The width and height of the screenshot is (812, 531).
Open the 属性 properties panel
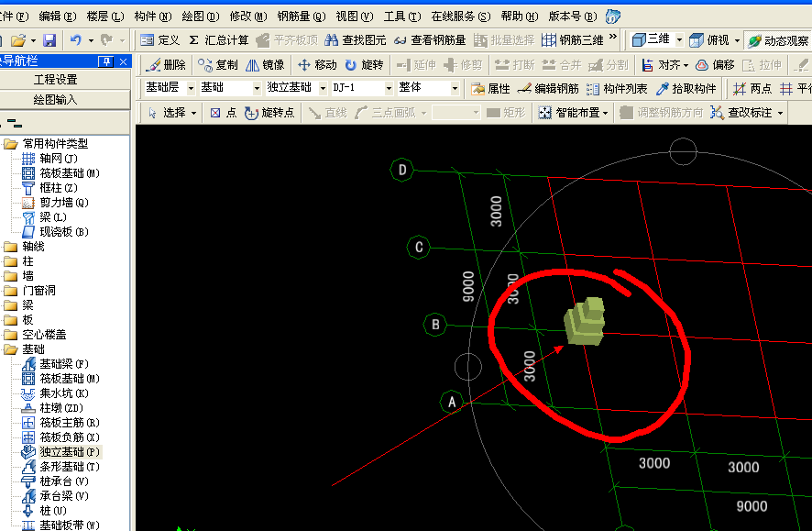click(490, 89)
